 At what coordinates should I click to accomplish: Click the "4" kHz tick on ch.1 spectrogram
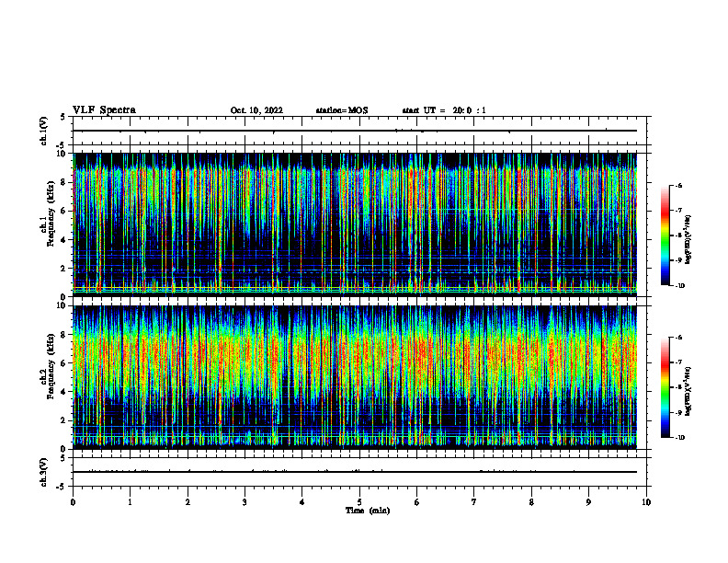[63, 240]
